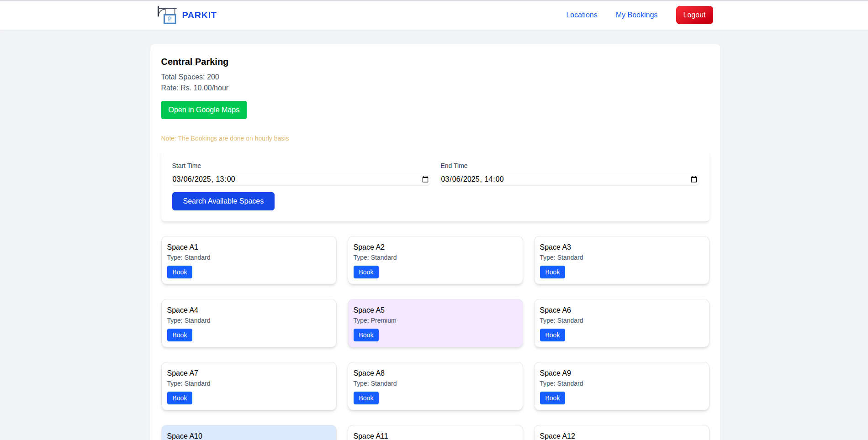This screenshot has height=440, width=868.
Task: Book Space A4
Action: [x=180, y=335]
